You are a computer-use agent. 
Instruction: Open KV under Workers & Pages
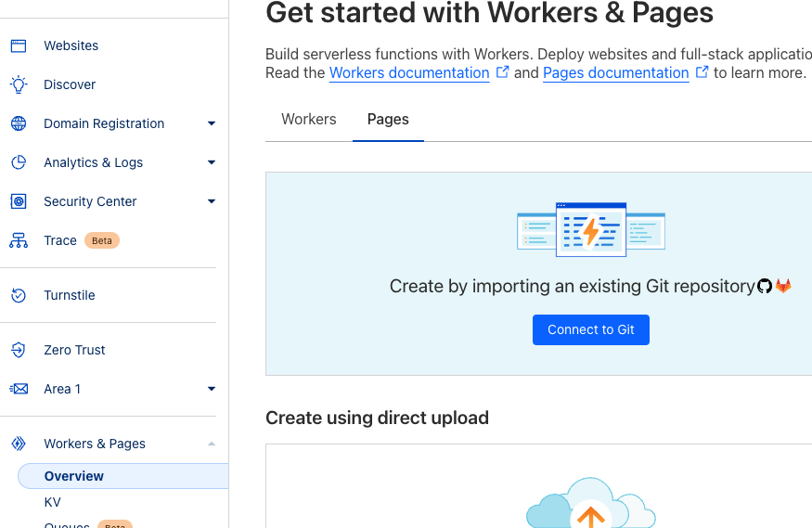point(52,502)
